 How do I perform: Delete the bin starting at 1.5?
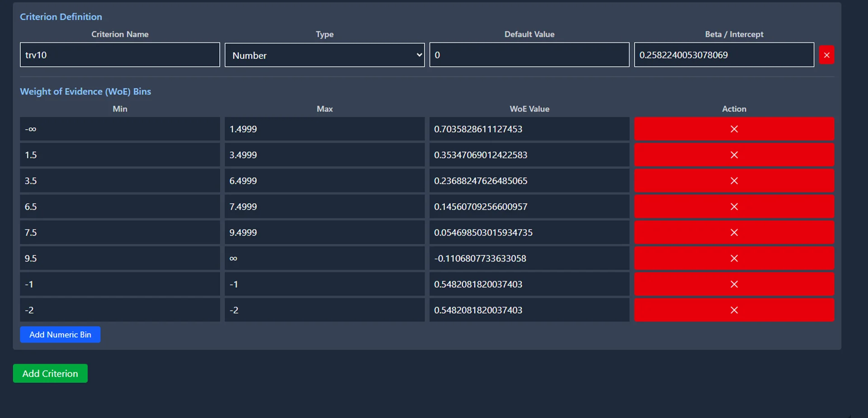[734, 155]
